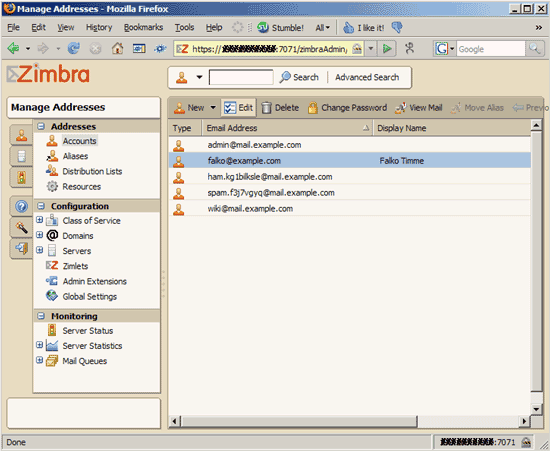The width and height of the screenshot is (550, 451).
Task: Click the Zimbra search text field
Action: pyautogui.click(x=241, y=77)
